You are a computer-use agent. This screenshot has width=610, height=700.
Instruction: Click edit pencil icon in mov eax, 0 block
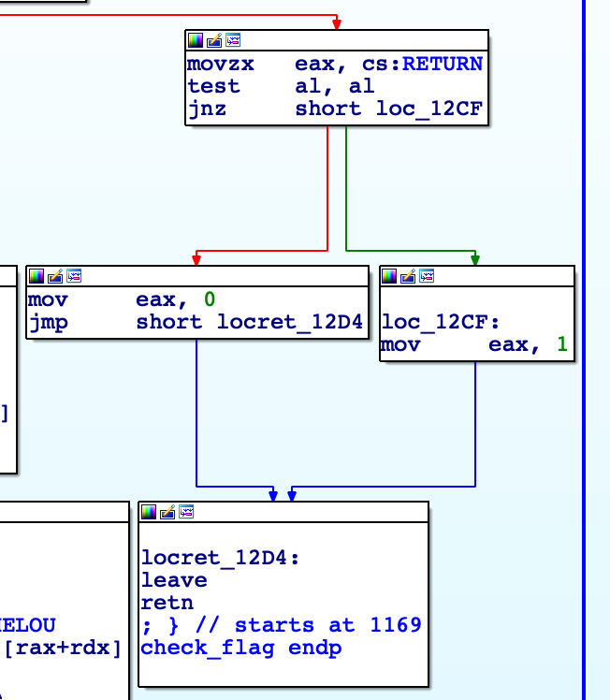click(55, 276)
